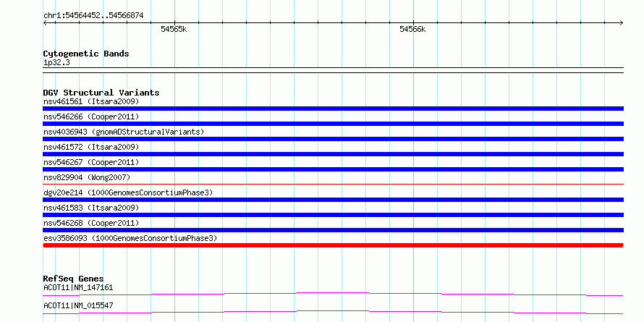Select the blue bar under nsv461572
644x322 pixels.
tap(333, 154)
